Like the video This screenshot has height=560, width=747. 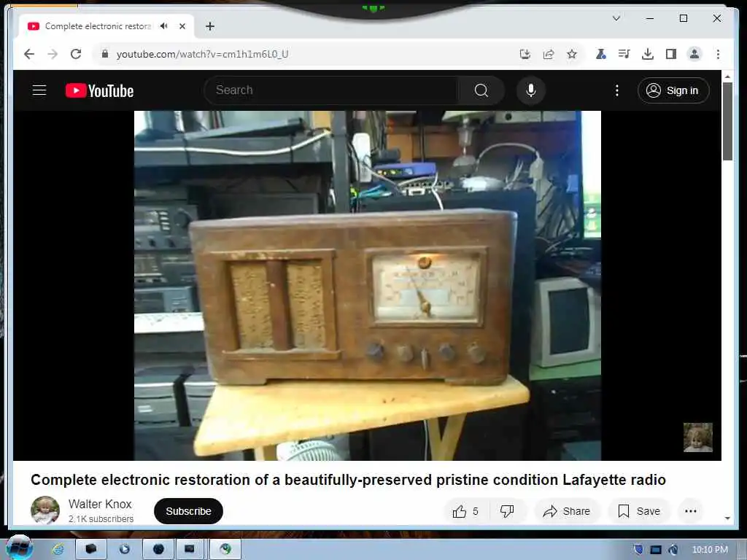point(465,511)
